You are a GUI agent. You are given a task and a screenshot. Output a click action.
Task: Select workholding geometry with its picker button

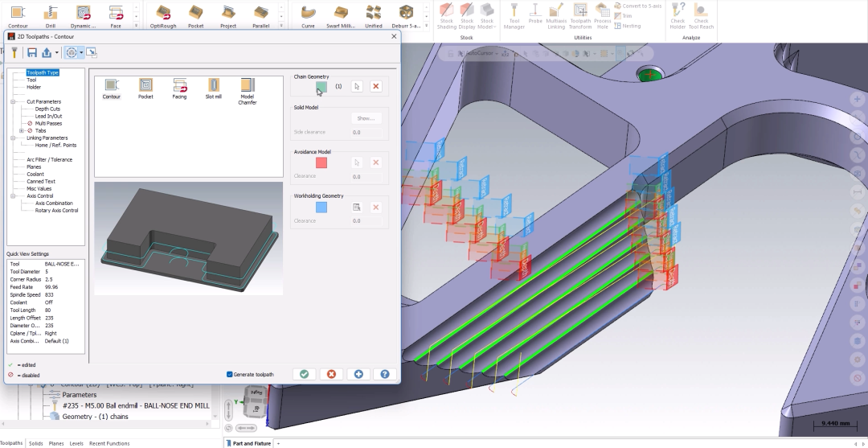coord(357,208)
